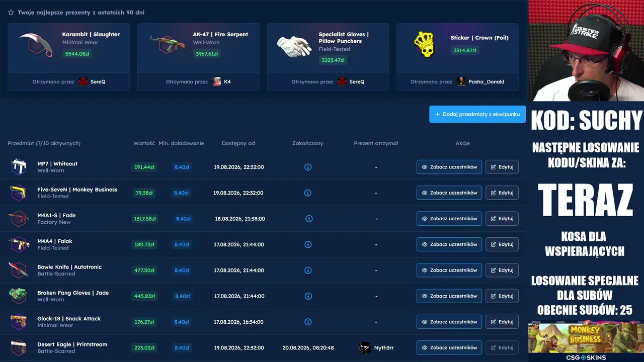Add items via Dodaj przedmioty z ekwipunku
Screen dimensions: 644x362
(477, 114)
